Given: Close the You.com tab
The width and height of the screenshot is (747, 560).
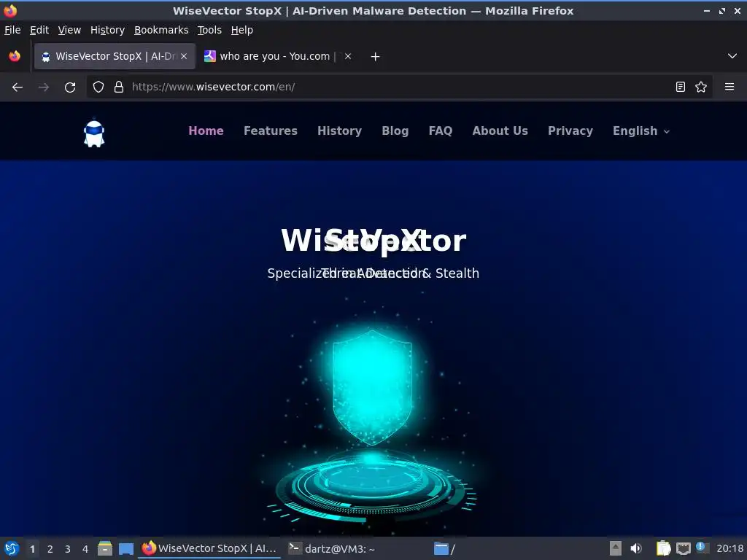Looking at the screenshot, I should click(x=348, y=56).
